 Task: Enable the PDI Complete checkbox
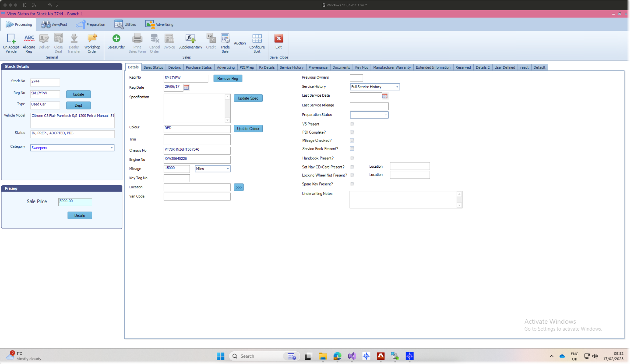352,132
